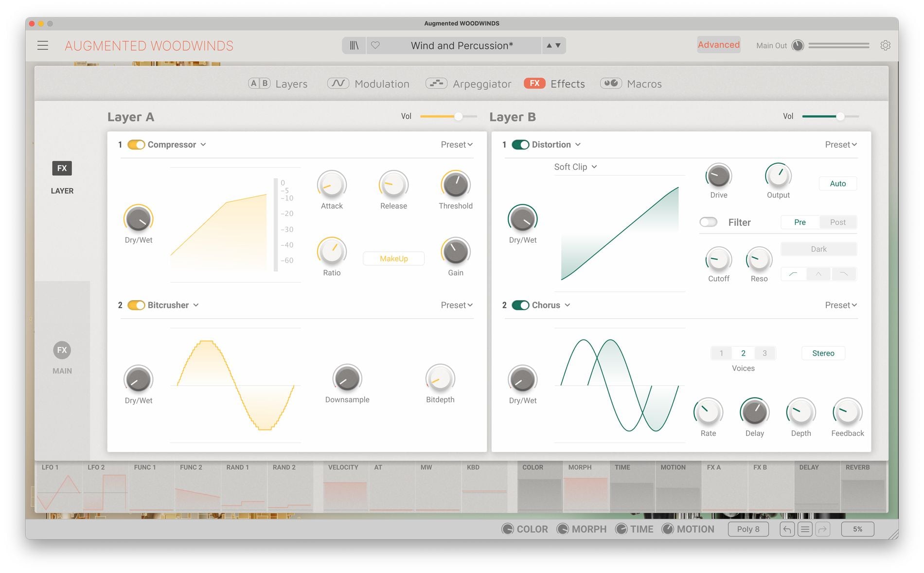924x573 pixels.
Task: Click the Wind and Percussion preset name
Action: (462, 46)
